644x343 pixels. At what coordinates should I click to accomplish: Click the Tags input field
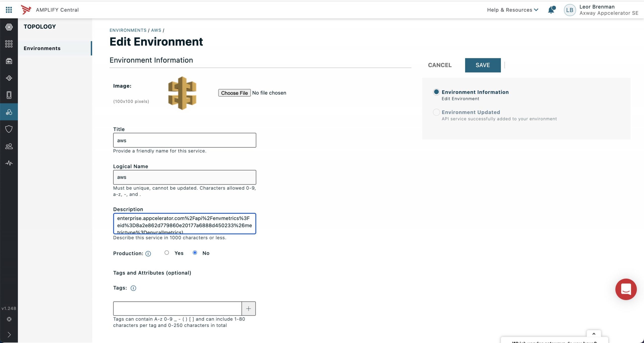click(x=177, y=309)
